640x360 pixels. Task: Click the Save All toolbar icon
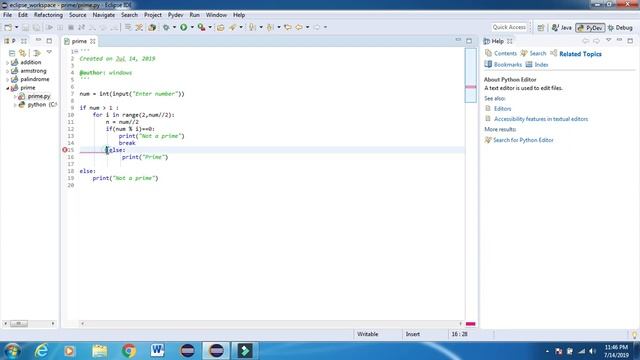tap(36, 27)
